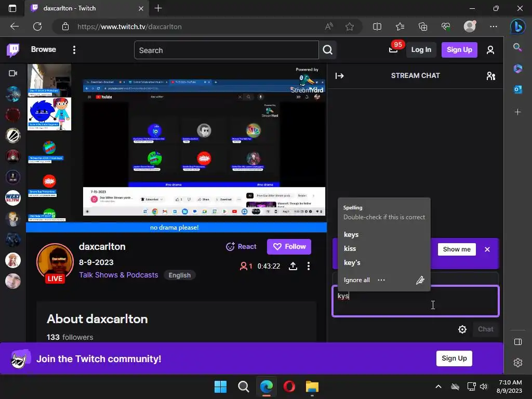
Task: Open the Talk Shows & Podcasts category link
Action: click(118, 275)
